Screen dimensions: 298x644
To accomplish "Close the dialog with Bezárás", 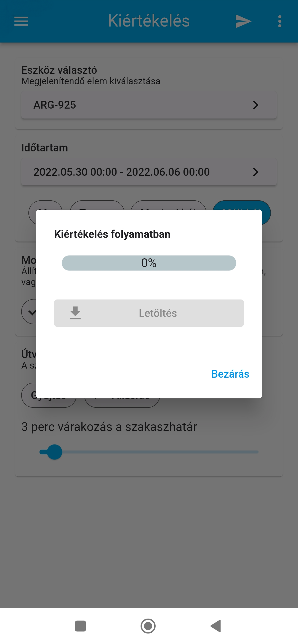I will (x=230, y=374).
